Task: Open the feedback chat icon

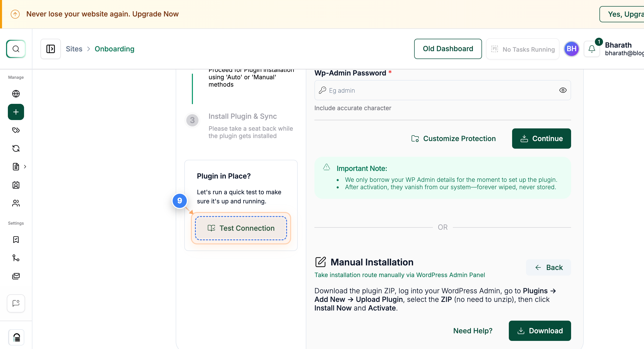Action: [16, 303]
